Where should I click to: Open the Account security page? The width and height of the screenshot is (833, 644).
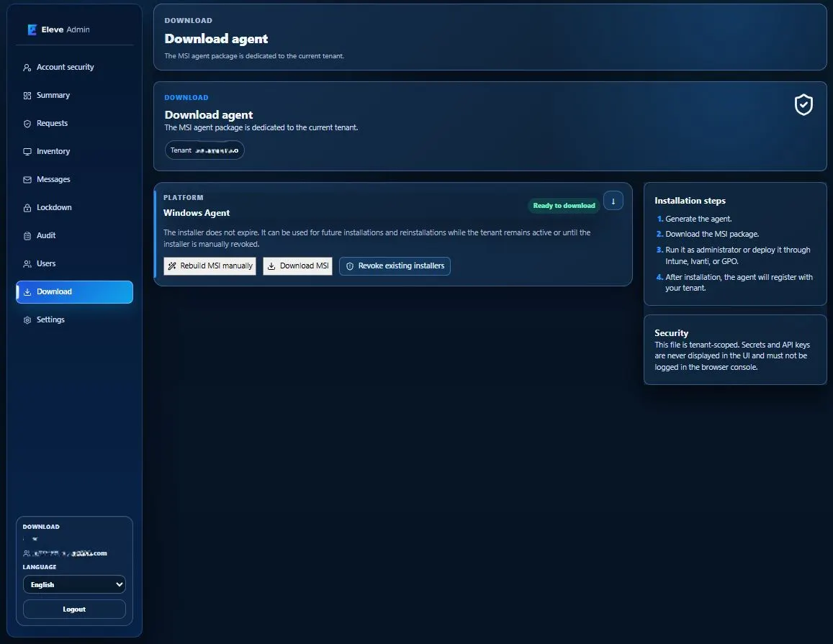pos(74,68)
